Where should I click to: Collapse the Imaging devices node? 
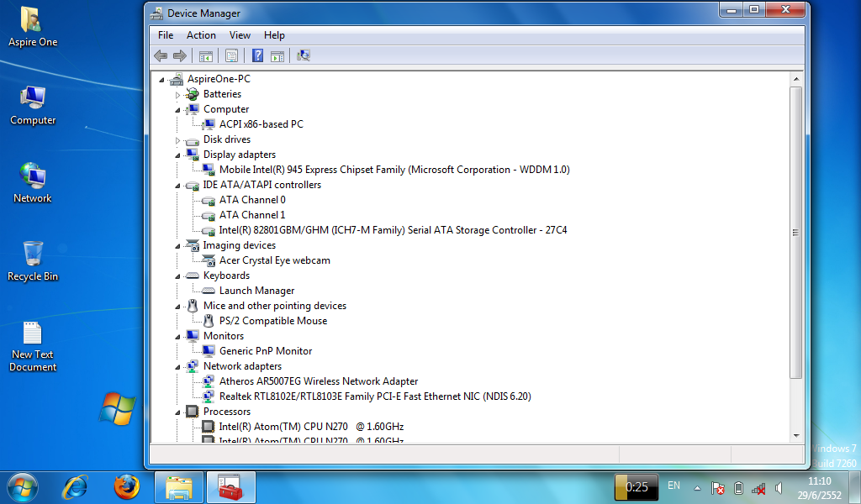pos(177,246)
